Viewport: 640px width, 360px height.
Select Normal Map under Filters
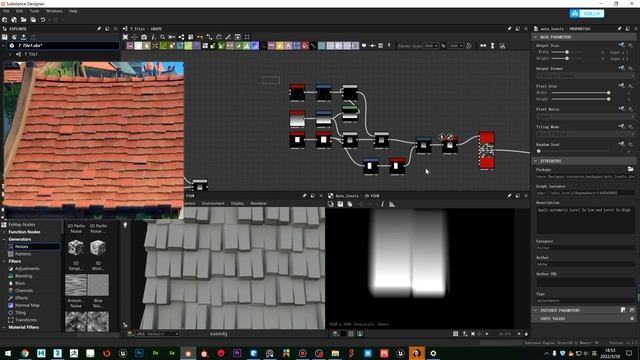coord(27,305)
